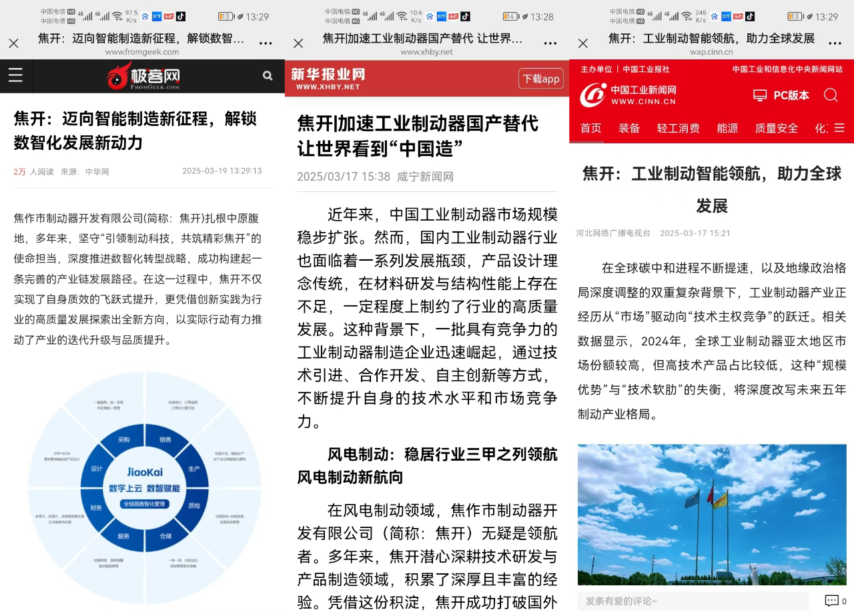Click the source 中华网 under the 极客网 title

pyautogui.click(x=97, y=172)
